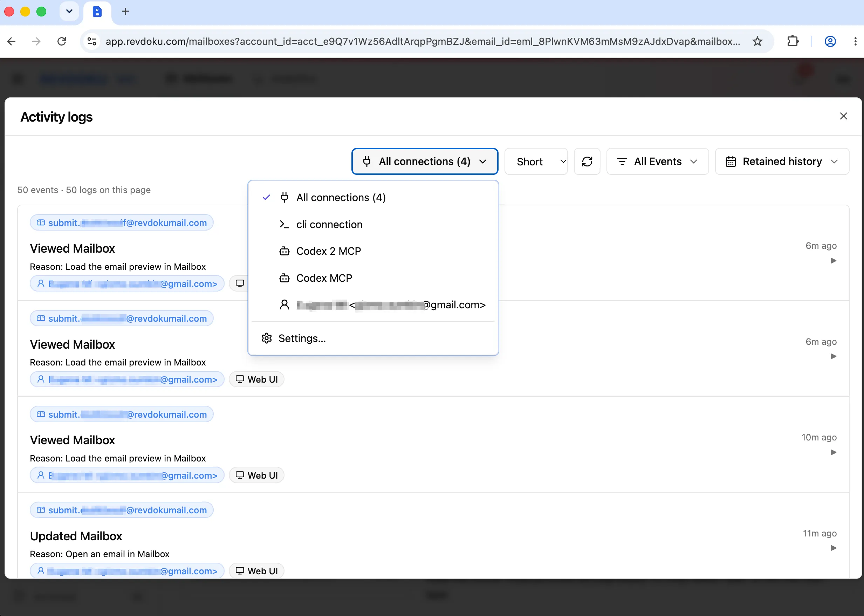Click the calendar icon in Retained history
The width and height of the screenshot is (864, 616).
click(x=731, y=162)
